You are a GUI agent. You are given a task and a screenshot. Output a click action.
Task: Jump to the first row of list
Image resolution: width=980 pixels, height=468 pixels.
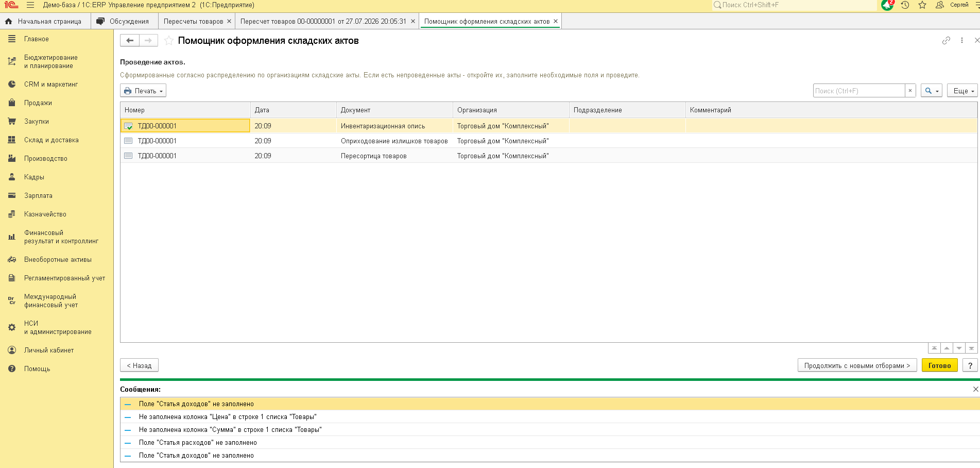tap(934, 348)
